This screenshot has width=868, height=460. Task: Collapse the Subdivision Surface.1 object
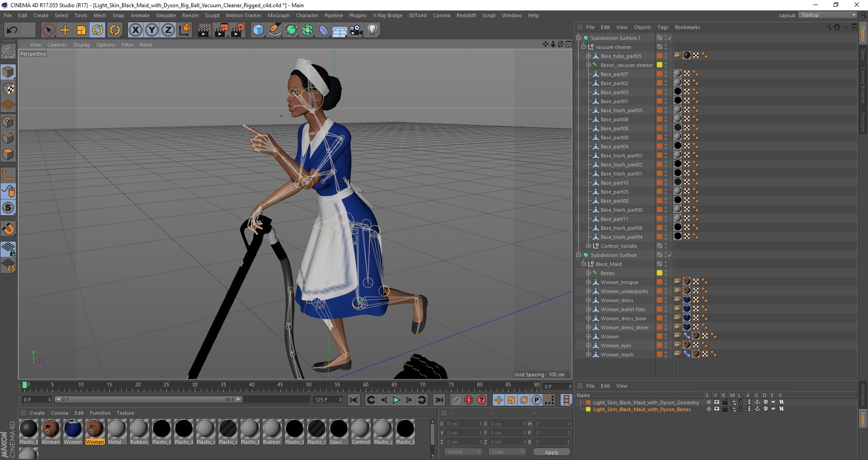click(x=578, y=38)
